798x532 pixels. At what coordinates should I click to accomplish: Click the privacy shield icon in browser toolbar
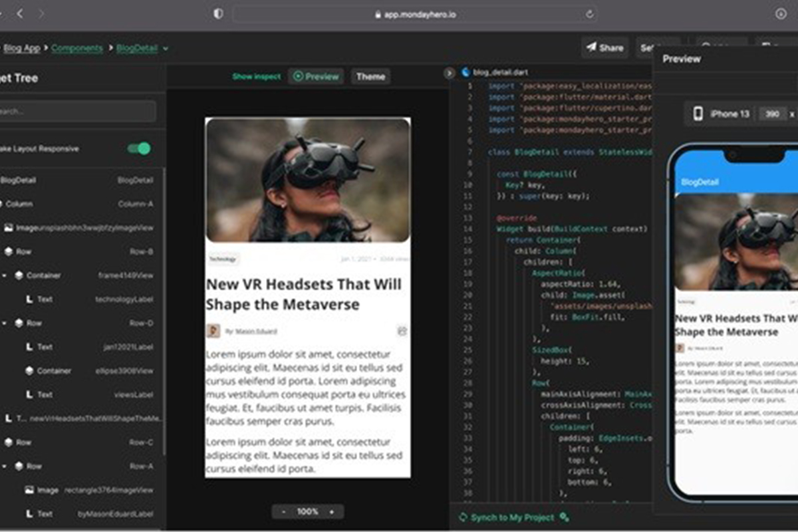tap(218, 14)
